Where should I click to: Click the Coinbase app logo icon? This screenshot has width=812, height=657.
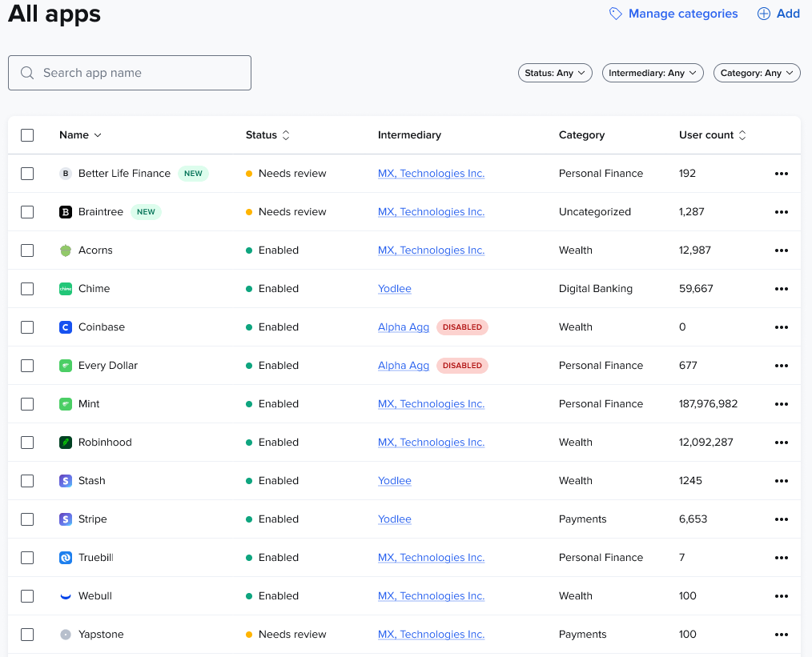(66, 327)
